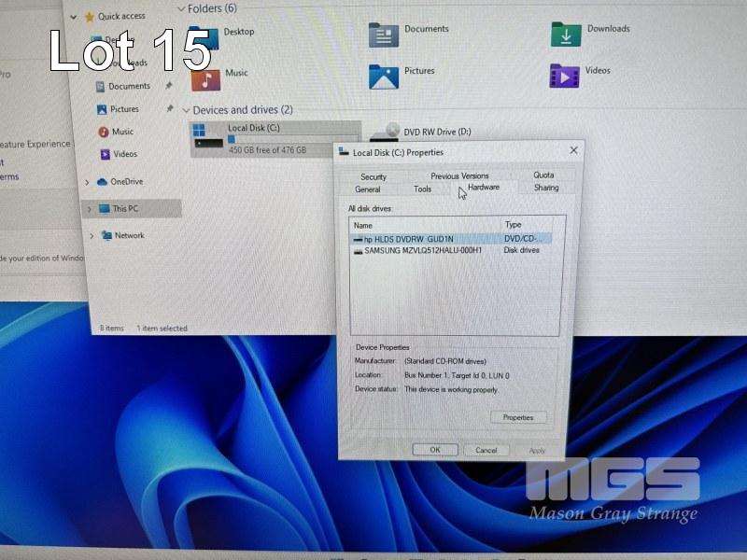Select the SAMSUNG MZVLQ512HALU disk drive entry

tap(422, 250)
